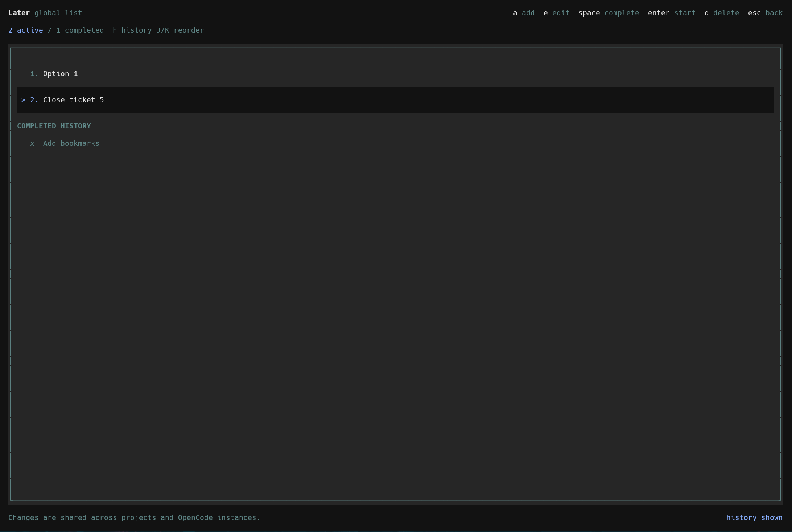
Task: Click the completed 'Add bookmarks' entry
Action: click(x=395, y=144)
